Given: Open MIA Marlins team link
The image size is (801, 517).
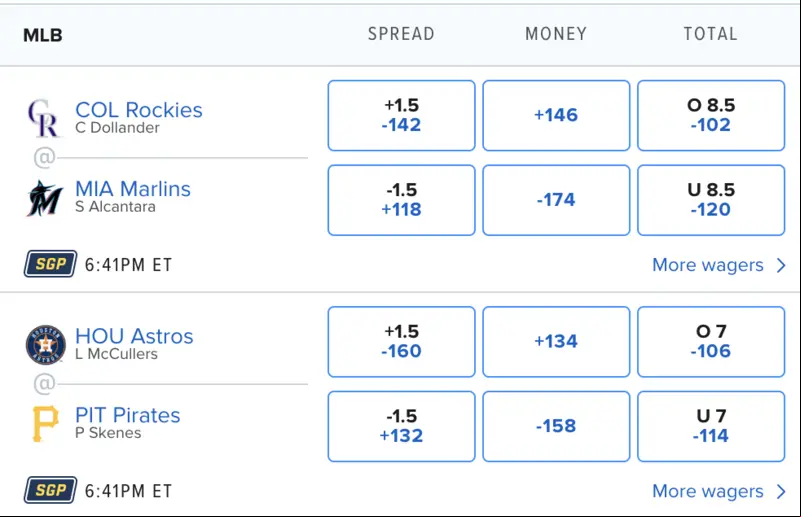Looking at the screenshot, I should point(133,189).
